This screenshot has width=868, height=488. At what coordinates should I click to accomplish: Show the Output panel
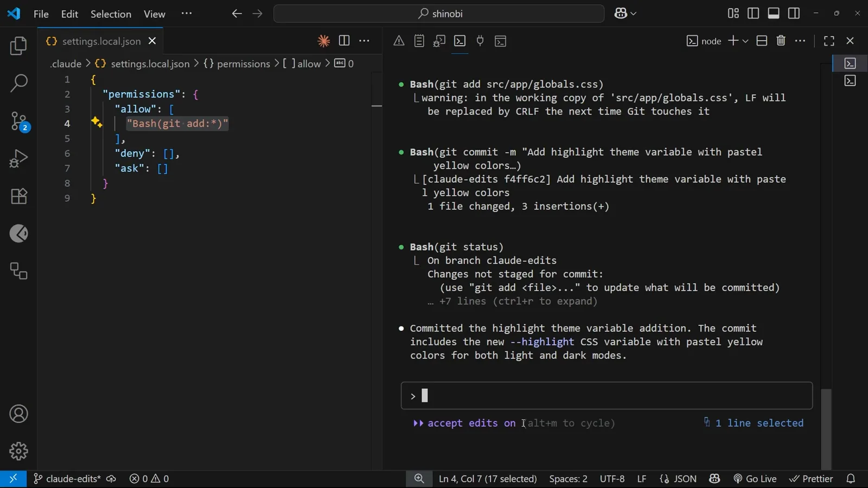pos(419,41)
